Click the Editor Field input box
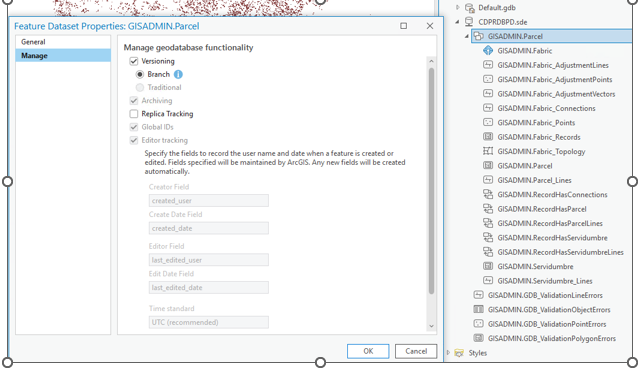The image size is (638, 374). pos(208,260)
